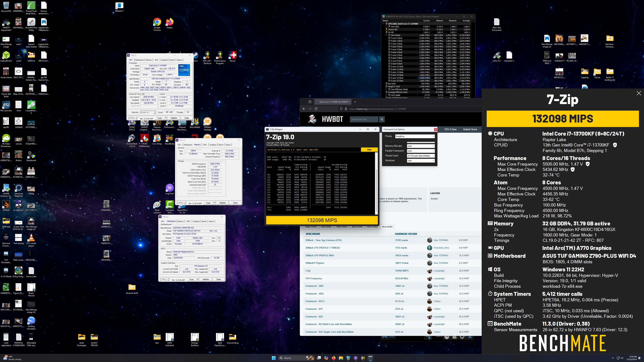Expand Core Effective Clocks in HWiNFO
This screenshot has width=644, height=362.
386,89
